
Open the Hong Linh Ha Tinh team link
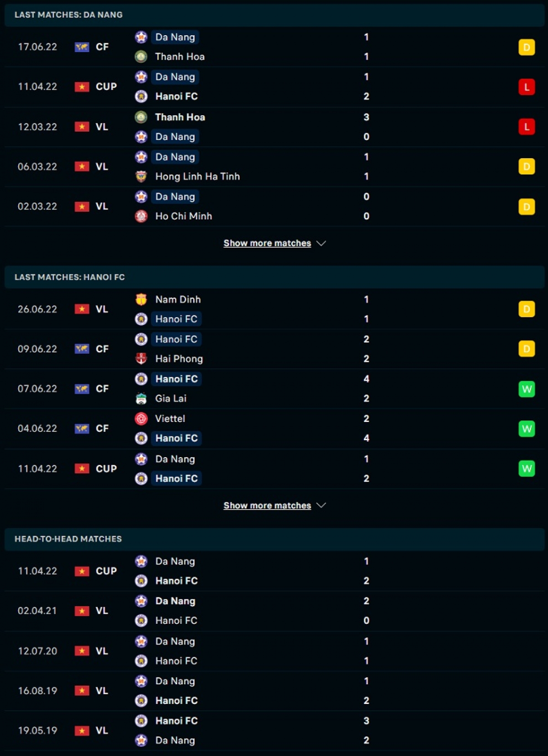(197, 176)
